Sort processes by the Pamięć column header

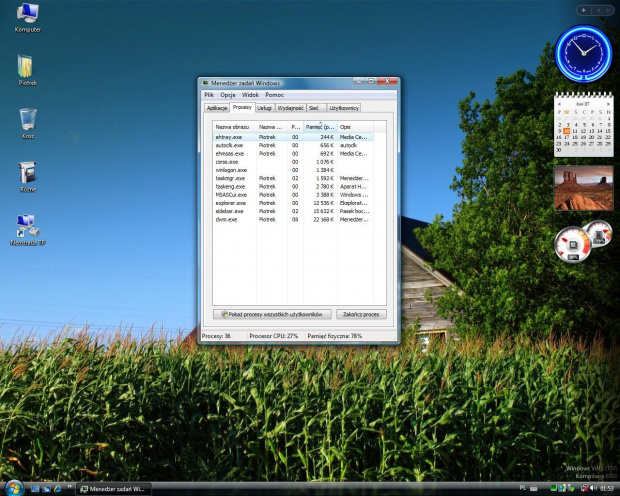coord(320,127)
